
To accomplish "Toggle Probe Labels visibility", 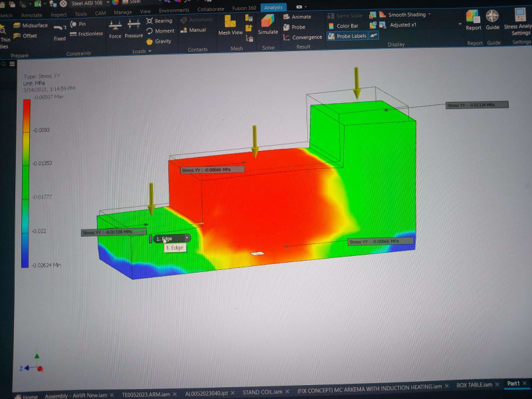I will pos(347,36).
